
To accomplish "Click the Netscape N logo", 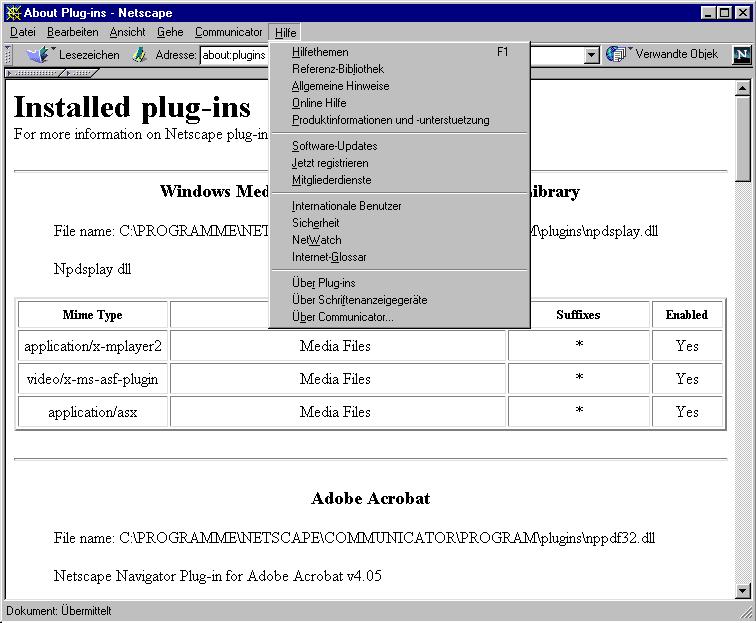I will pyautogui.click(x=741, y=54).
